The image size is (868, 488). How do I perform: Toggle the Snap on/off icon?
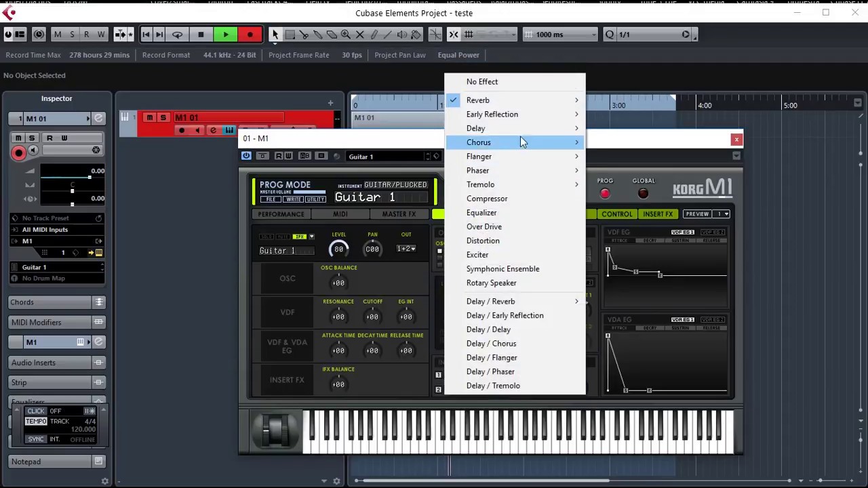click(x=454, y=35)
